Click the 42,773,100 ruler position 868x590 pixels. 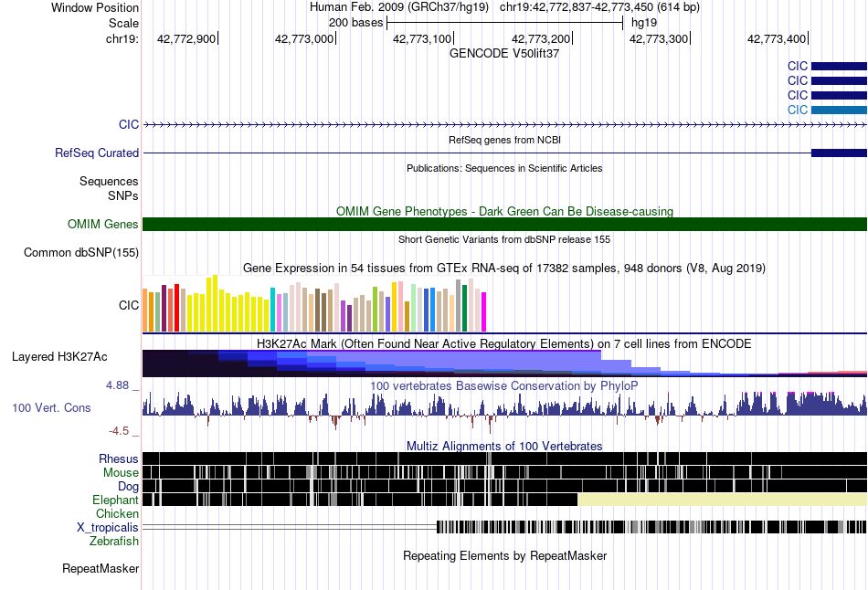(x=422, y=38)
